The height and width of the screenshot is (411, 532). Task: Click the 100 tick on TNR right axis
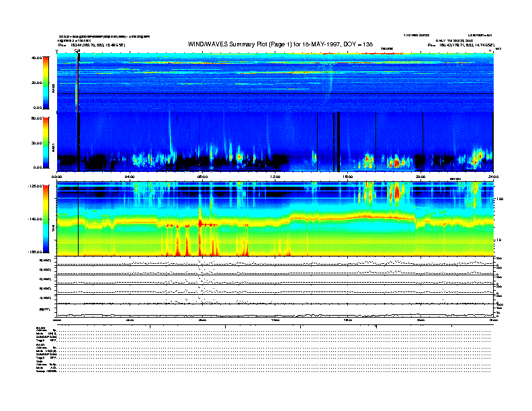click(x=500, y=199)
